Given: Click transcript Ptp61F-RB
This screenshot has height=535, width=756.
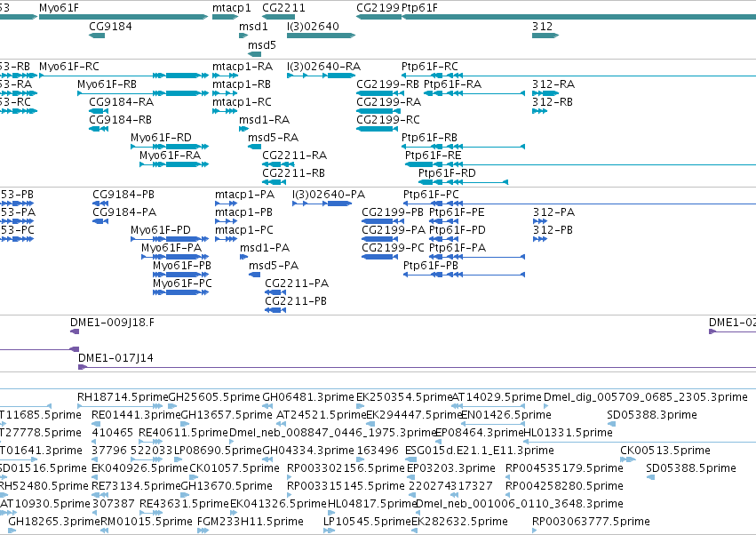Looking at the screenshot, I should tap(464, 147).
